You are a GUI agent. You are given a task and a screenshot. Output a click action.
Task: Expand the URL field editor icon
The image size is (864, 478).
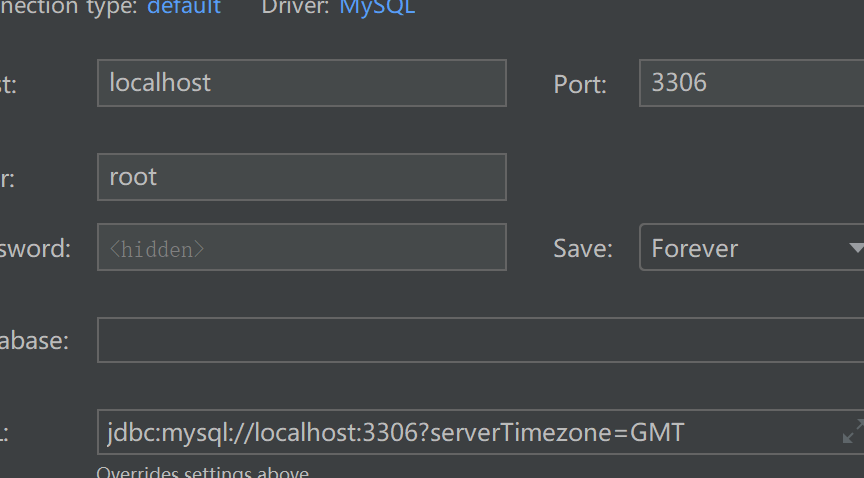(x=852, y=432)
